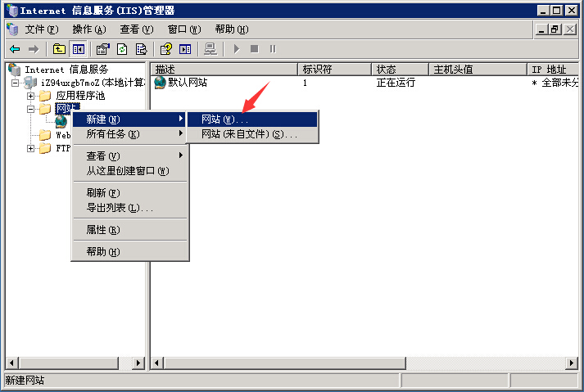The image size is (584, 392).
Task: Collapse the local computer tree node
Action: pyautogui.click(x=16, y=83)
